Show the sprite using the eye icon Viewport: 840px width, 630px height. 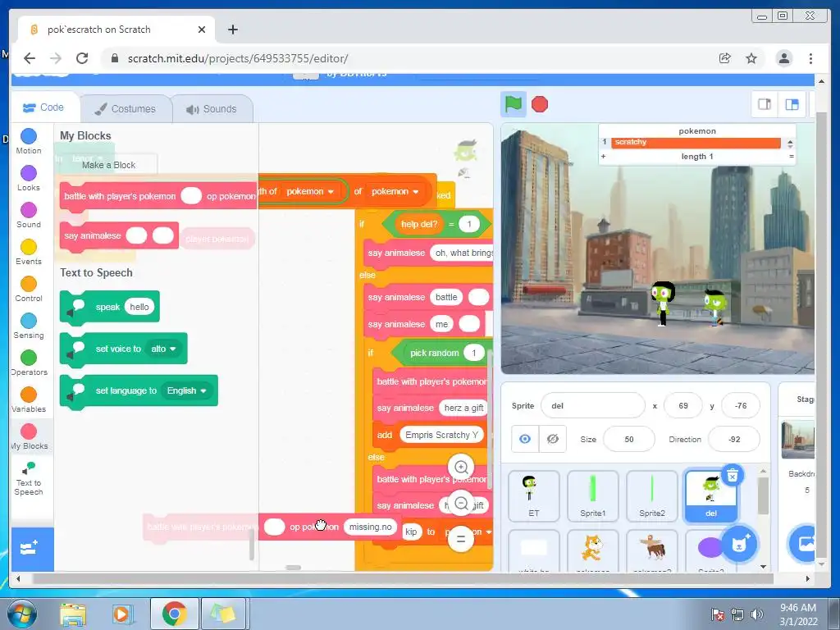coord(525,439)
